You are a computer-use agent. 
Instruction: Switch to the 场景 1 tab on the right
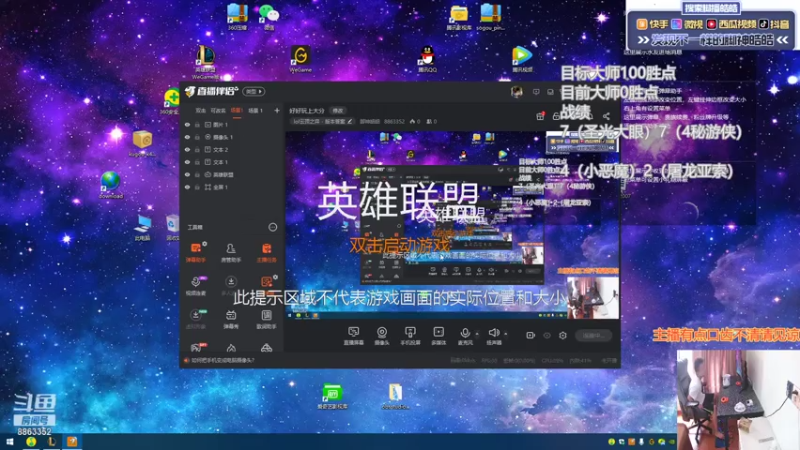255,110
